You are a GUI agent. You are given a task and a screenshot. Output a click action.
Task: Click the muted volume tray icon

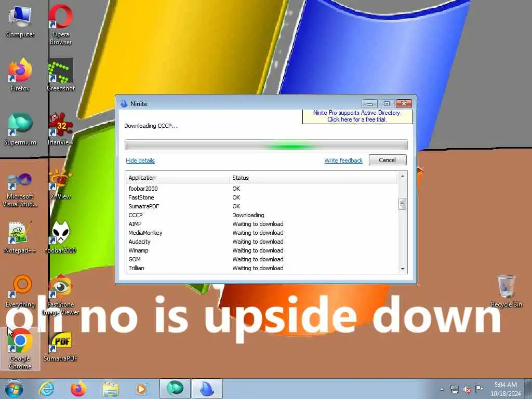pyautogui.click(x=467, y=390)
